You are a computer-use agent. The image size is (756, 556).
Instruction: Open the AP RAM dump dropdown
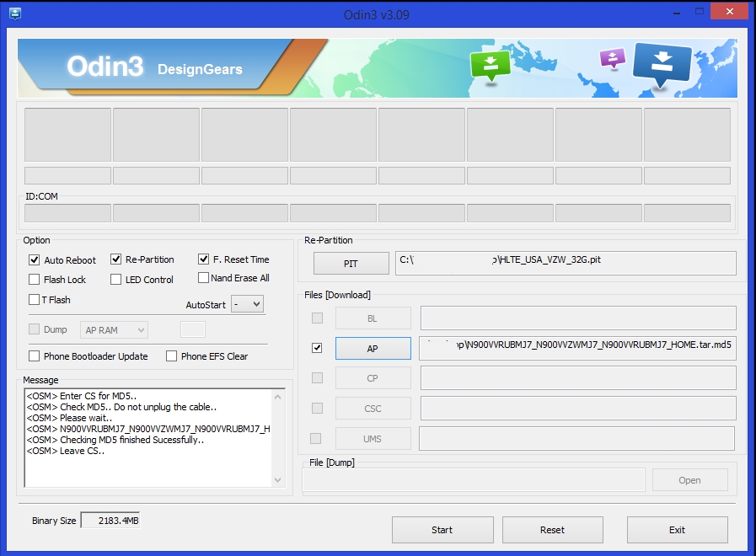point(114,330)
